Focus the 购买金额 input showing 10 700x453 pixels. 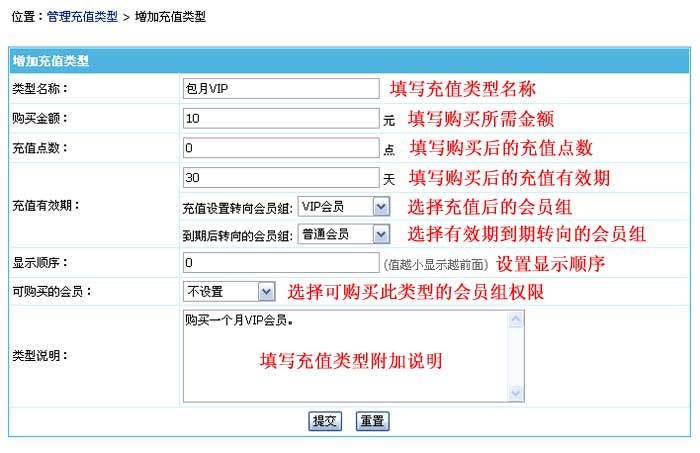tap(280, 119)
